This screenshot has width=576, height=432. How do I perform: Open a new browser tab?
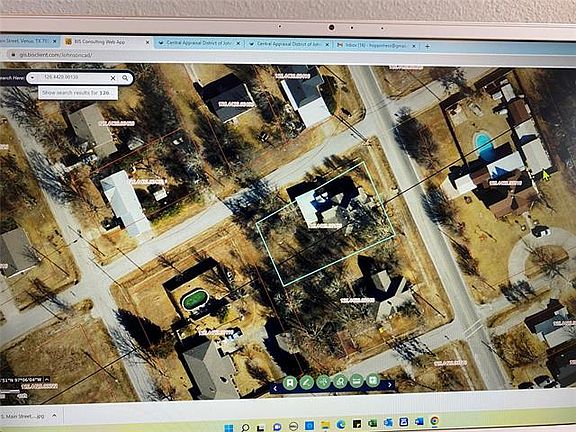(427, 46)
